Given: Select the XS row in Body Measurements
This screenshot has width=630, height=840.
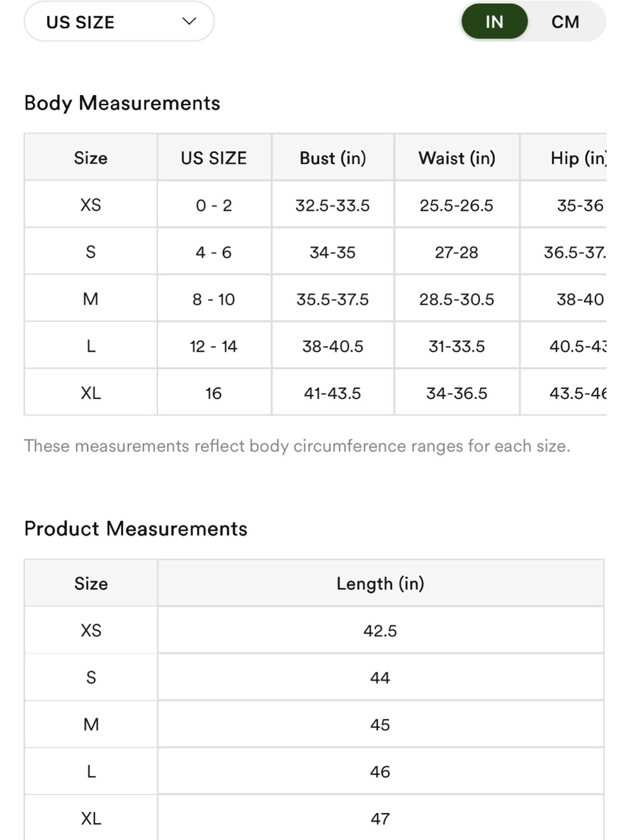Looking at the screenshot, I should click(x=315, y=205).
